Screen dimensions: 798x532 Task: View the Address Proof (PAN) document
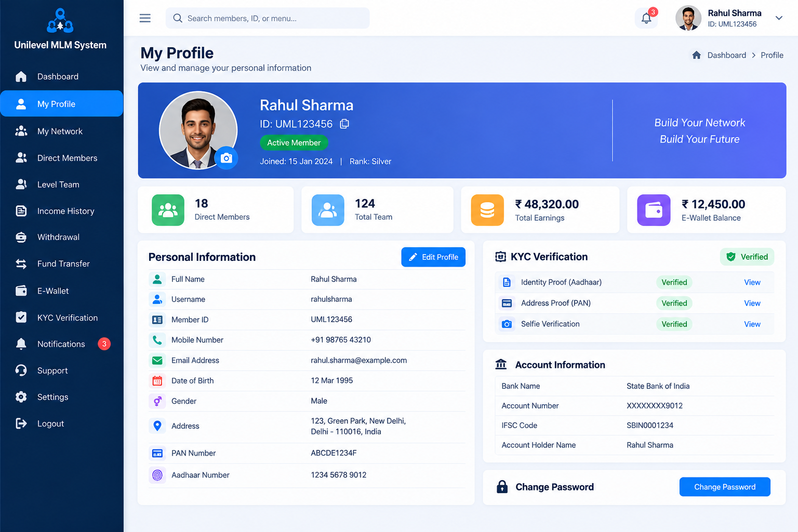pyautogui.click(x=752, y=303)
